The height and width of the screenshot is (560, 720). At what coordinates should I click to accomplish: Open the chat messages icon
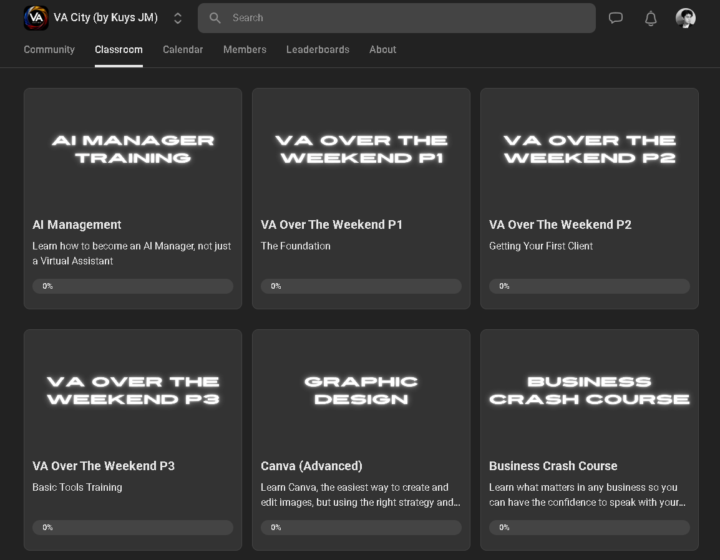pos(616,18)
